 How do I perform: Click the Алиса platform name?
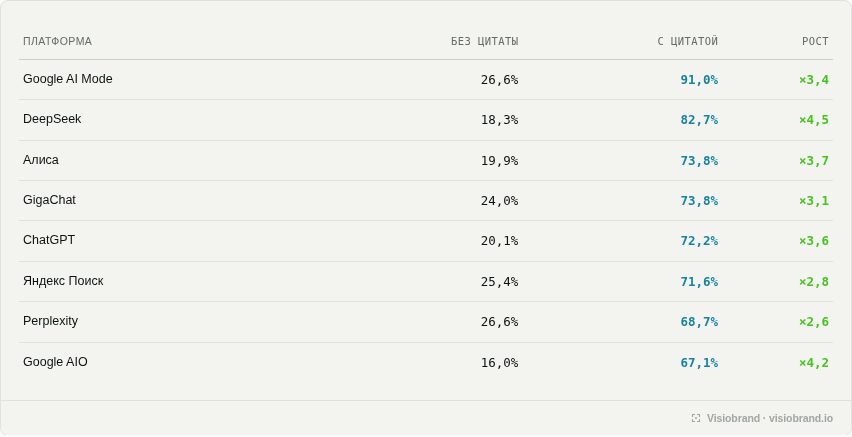pyautogui.click(x=41, y=160)
